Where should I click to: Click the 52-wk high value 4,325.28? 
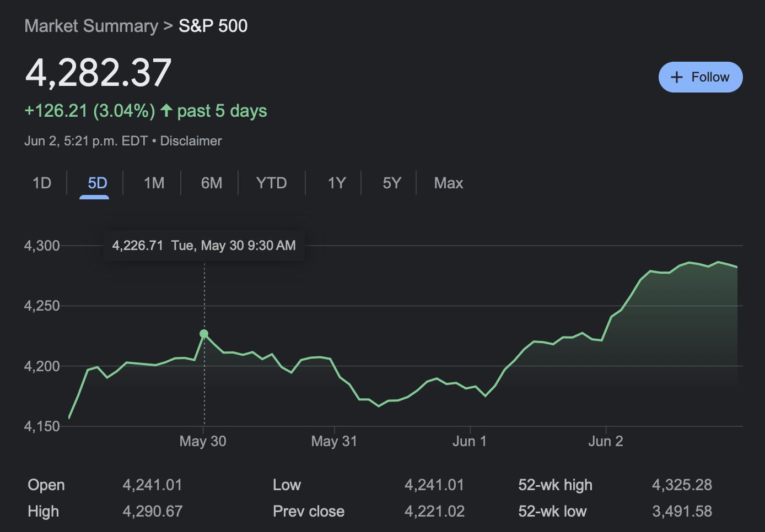click(x=682, y=485)
